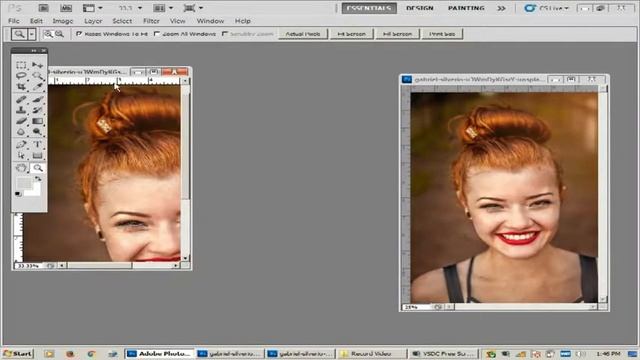Select the Quick Selection tool
The width and height of the screenshot is (640, 360).
(38, 76)
